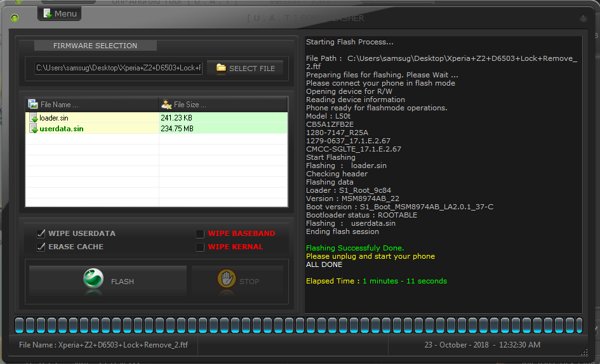Enable the WIPE KERNAL checkbox
The width and height of the screenshot is (600, 364).
coord(200,247)
